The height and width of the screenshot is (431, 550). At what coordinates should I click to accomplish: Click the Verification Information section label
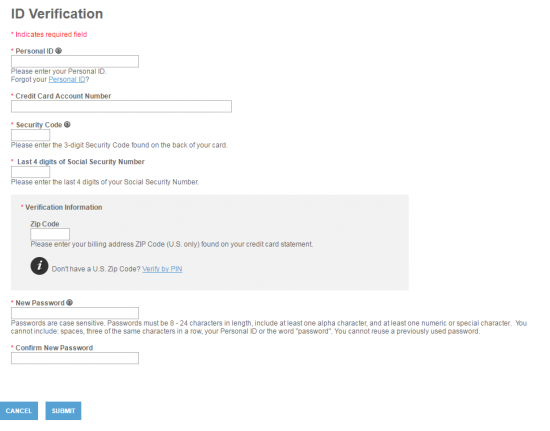(x=63, y=207)
